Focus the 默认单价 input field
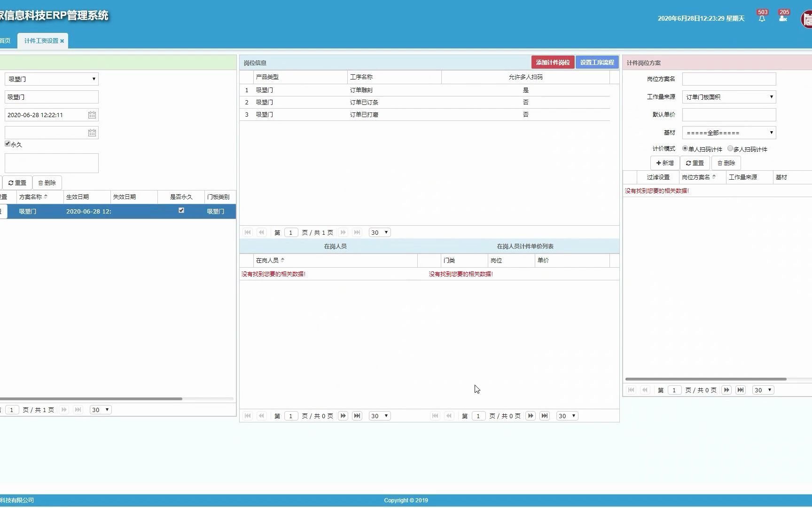The height and width of the screenshot is (508, 812). point(729,115)
